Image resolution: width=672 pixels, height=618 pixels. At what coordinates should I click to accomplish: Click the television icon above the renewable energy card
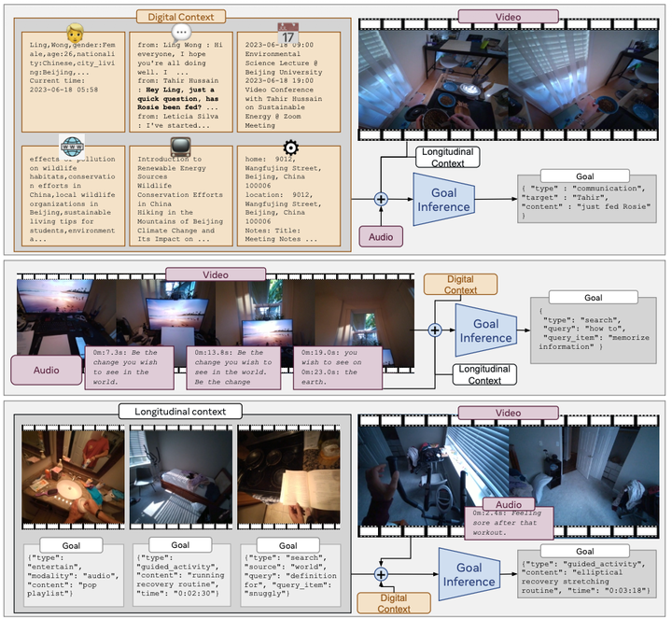tap(181, 147)
